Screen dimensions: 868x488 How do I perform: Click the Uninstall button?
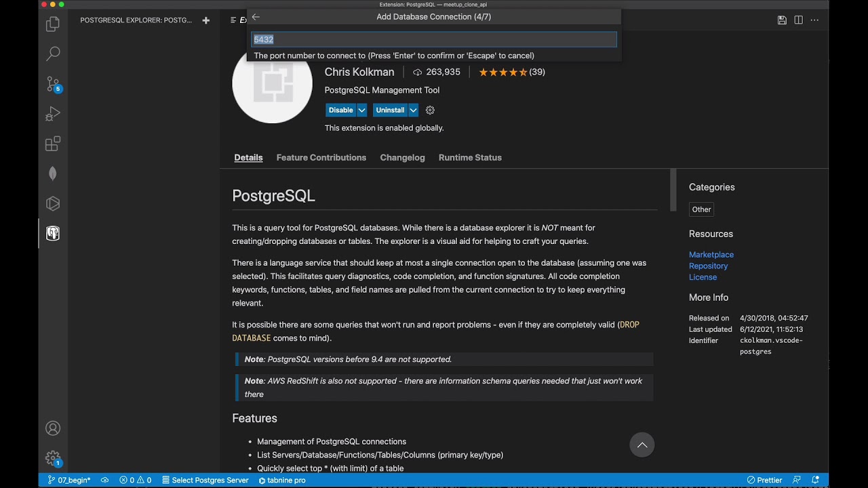(390, 110)
